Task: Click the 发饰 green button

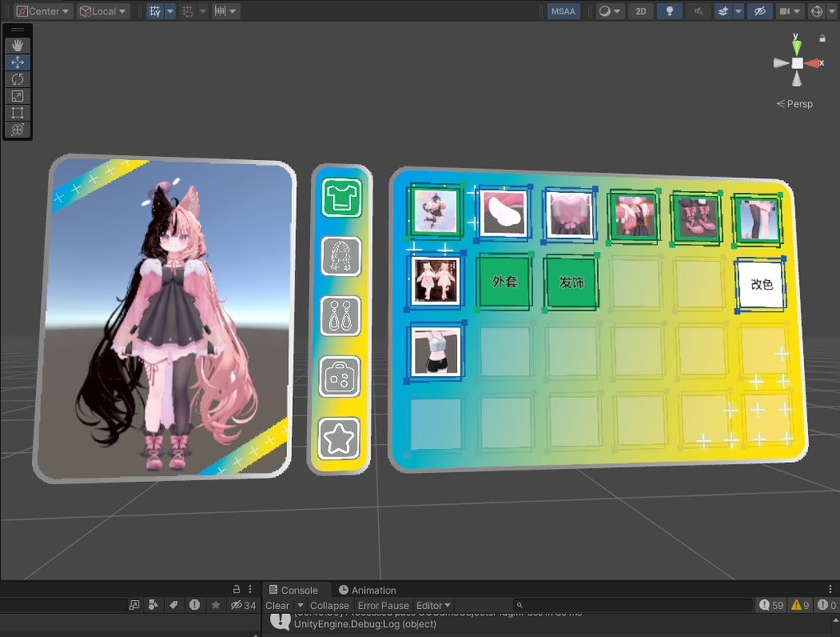Action: tap(571, 282)
